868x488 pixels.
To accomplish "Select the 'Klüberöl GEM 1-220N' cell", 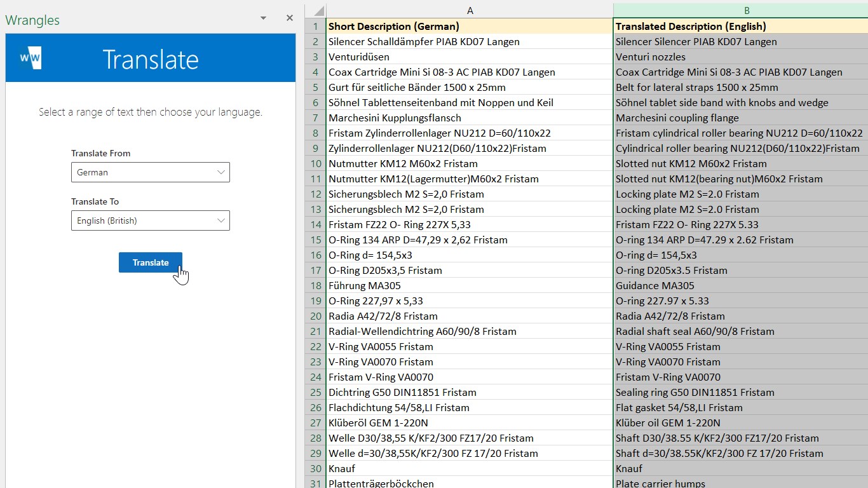I will (470, 423).
